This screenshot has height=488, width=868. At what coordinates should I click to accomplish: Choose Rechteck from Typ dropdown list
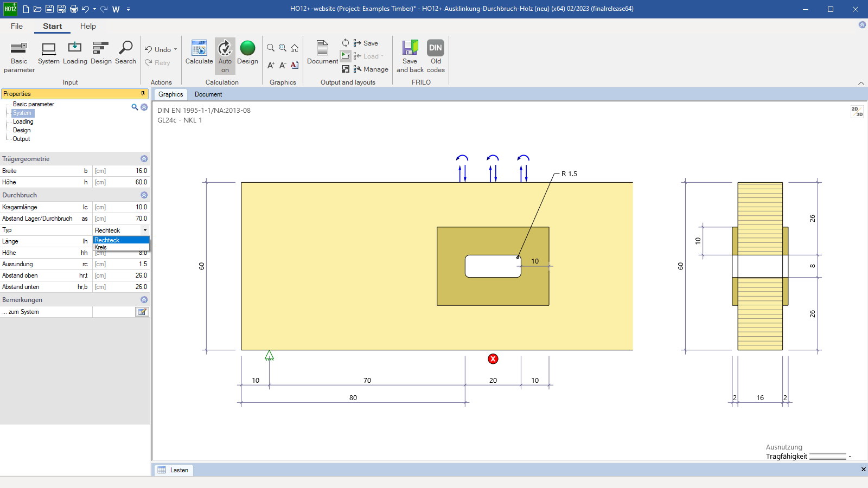point(121,240)
